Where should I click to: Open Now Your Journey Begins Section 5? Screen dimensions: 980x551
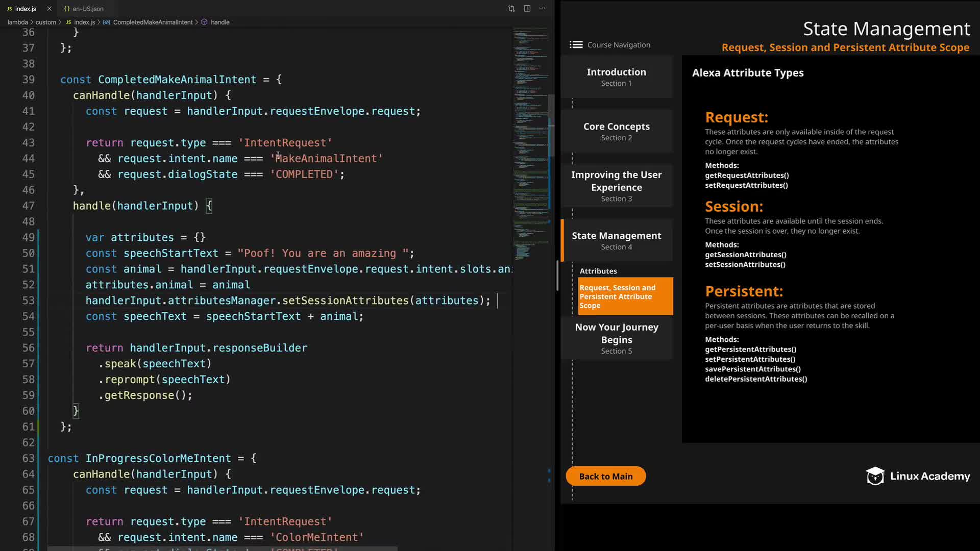click(x=616, y=338)
